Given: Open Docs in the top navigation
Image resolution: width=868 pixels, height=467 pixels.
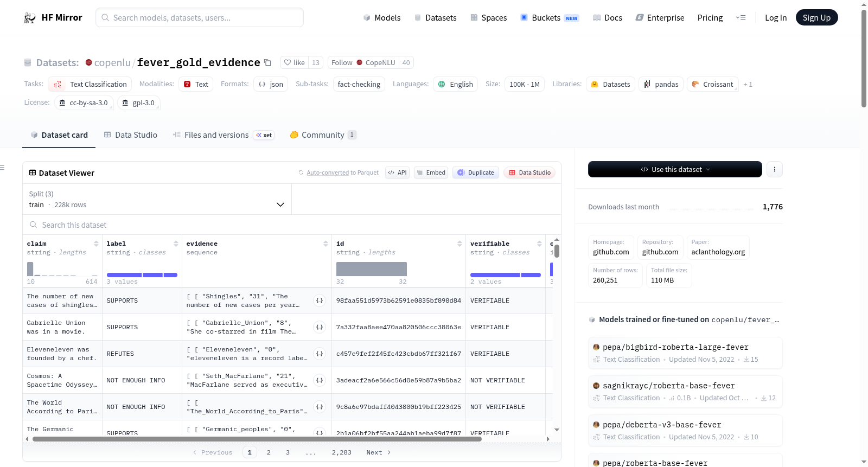Looking at the screenshot, I should [x=608, y=18].
